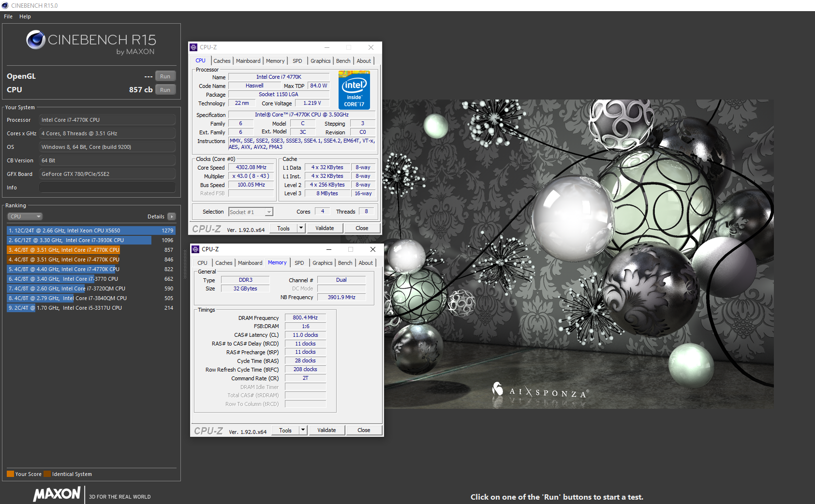The width and height of the screenshot is (815, 504).
Task: Click the Core Voltage value 1.219 V
Action: pos(312,103)
